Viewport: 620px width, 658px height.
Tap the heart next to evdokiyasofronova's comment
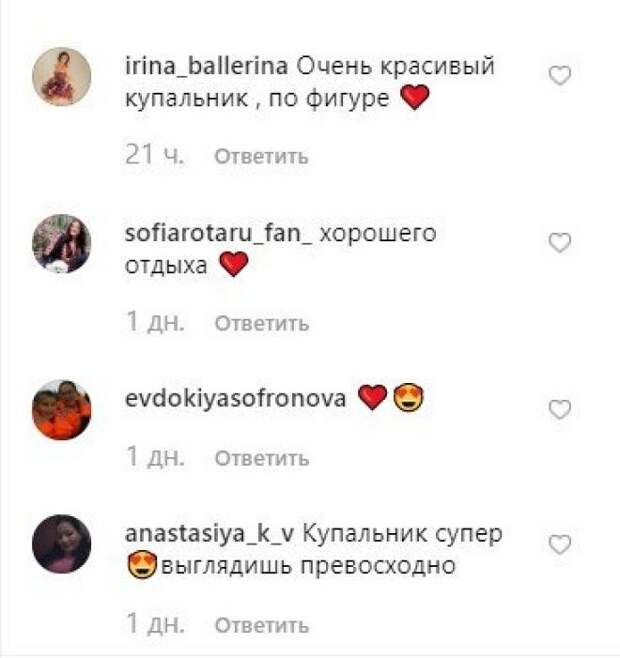(560, 410)
